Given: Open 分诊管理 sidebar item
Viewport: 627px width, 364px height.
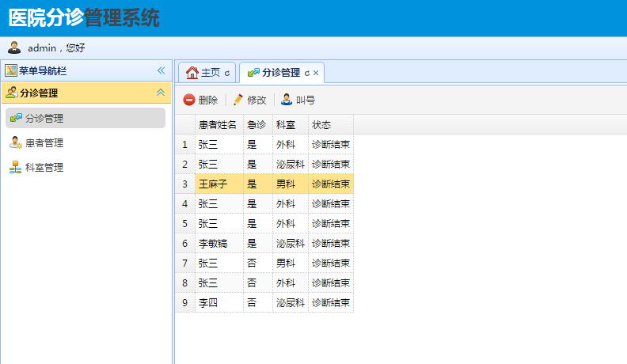Looking at the screenshot, I should (x=85, y=118).
